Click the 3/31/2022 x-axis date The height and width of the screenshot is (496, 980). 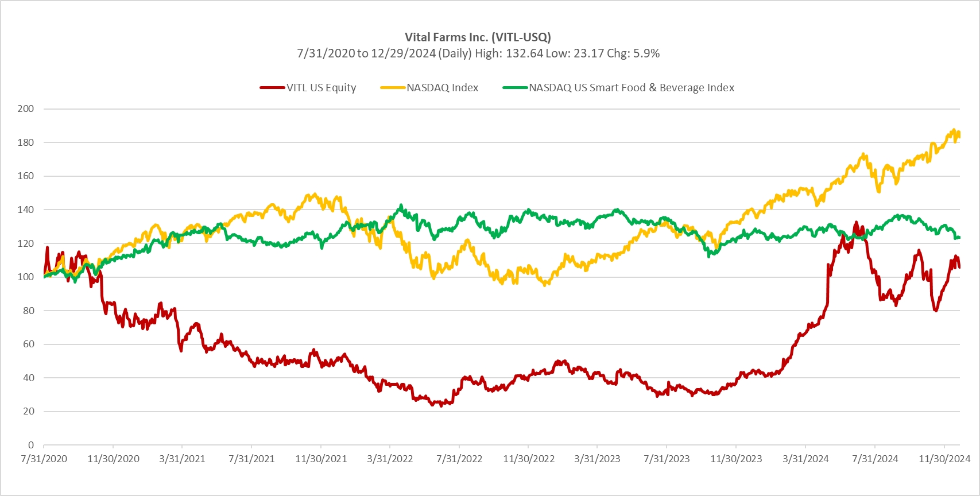point(390,459)
